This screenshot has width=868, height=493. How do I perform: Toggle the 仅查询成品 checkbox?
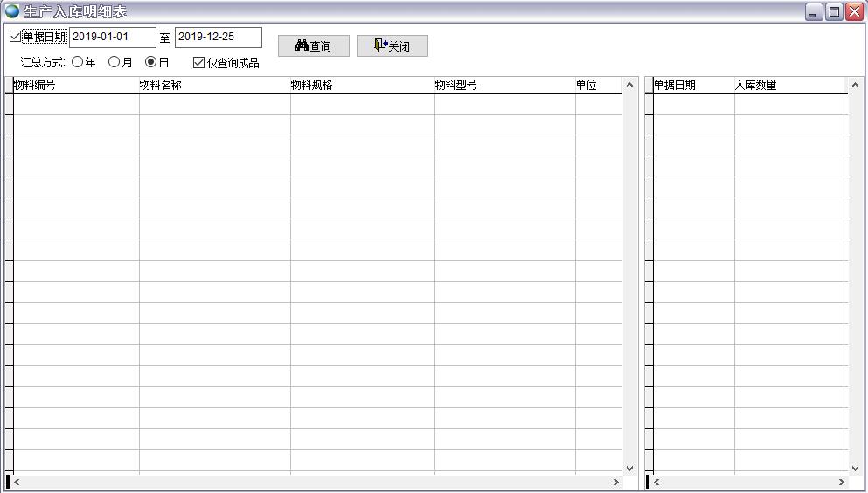coord(198,63)
